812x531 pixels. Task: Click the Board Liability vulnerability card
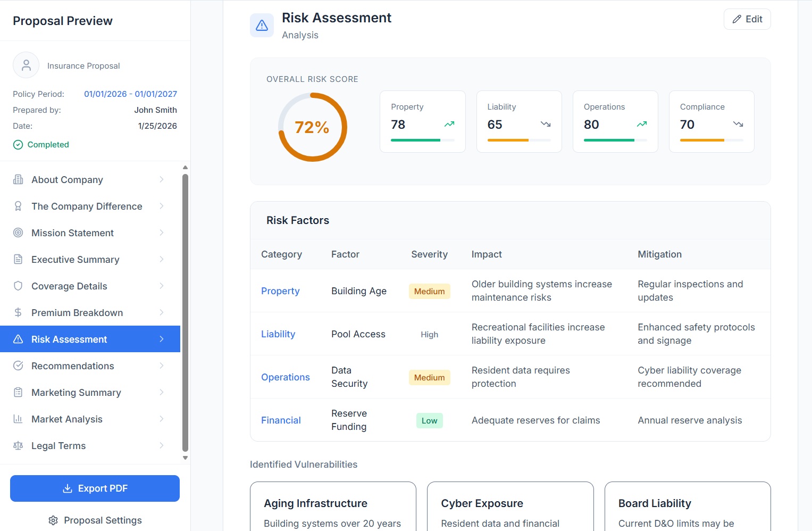click(x=688, y=507)
